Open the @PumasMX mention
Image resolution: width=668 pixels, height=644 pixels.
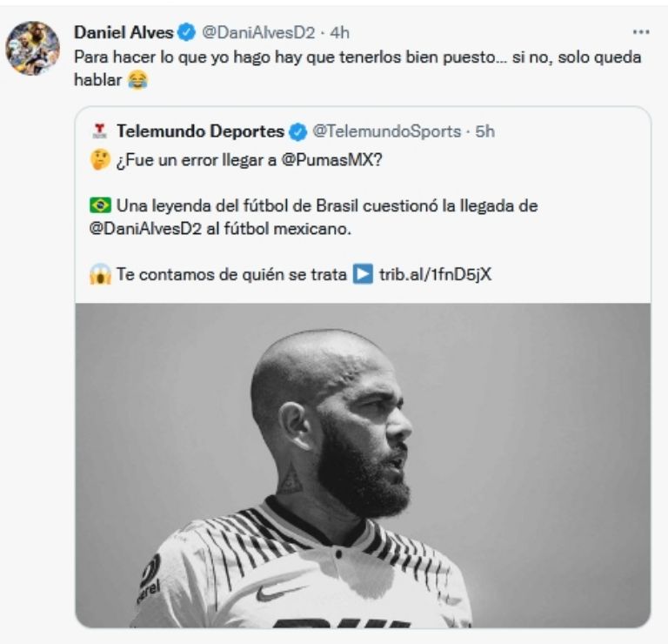point(324,161)
